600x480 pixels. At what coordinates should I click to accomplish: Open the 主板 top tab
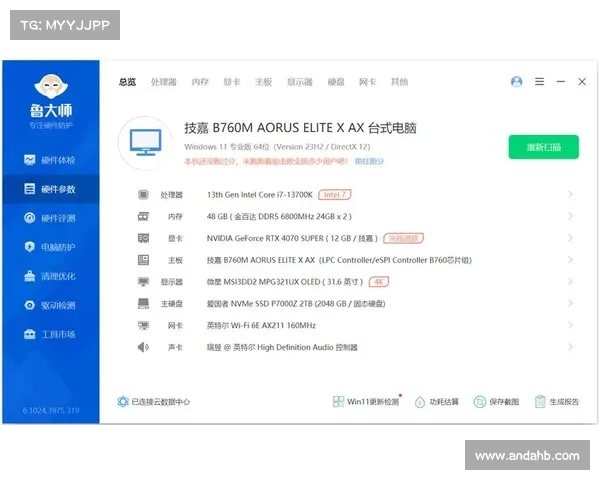pyautogui.click(x=264, y=82)
